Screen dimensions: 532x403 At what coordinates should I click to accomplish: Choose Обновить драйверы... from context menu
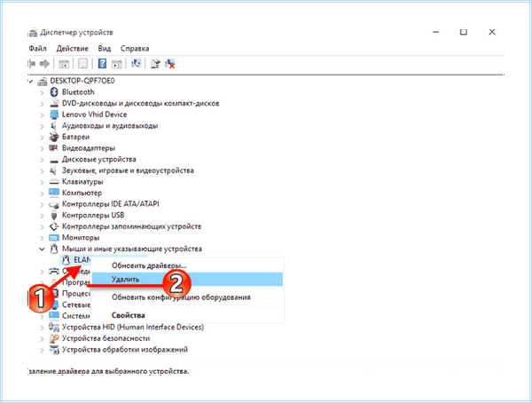click(187, 265)
